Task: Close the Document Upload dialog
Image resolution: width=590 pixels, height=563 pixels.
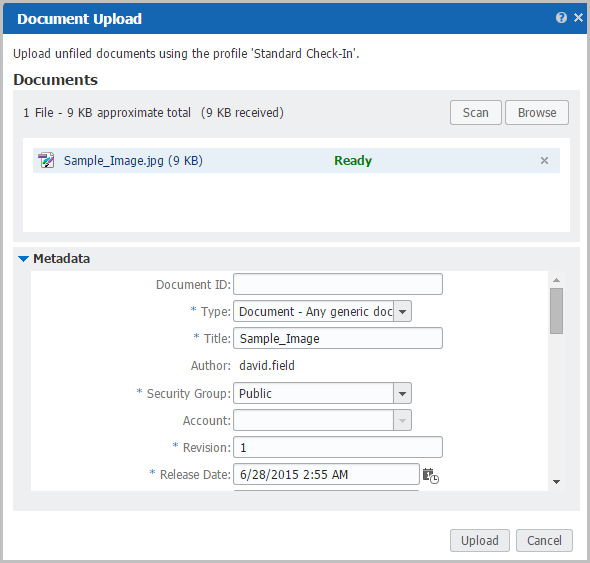Action: pyautogui.click(x=578, y=17)
